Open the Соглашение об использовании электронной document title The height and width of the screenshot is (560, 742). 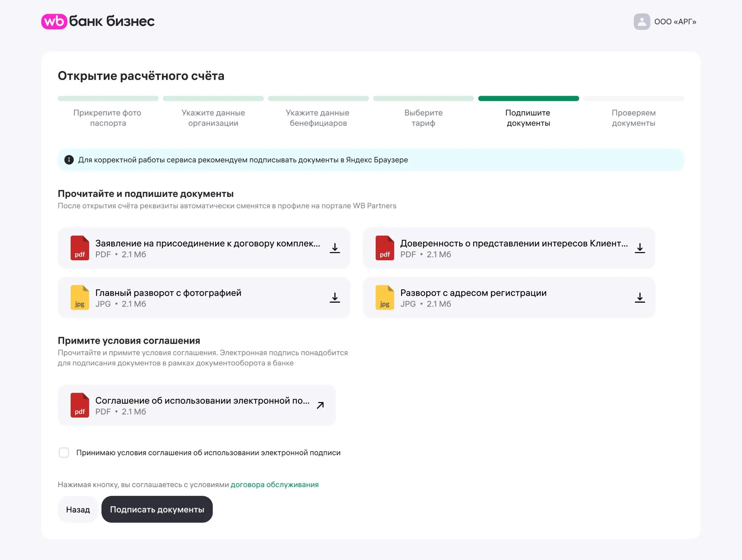point(203,401)
